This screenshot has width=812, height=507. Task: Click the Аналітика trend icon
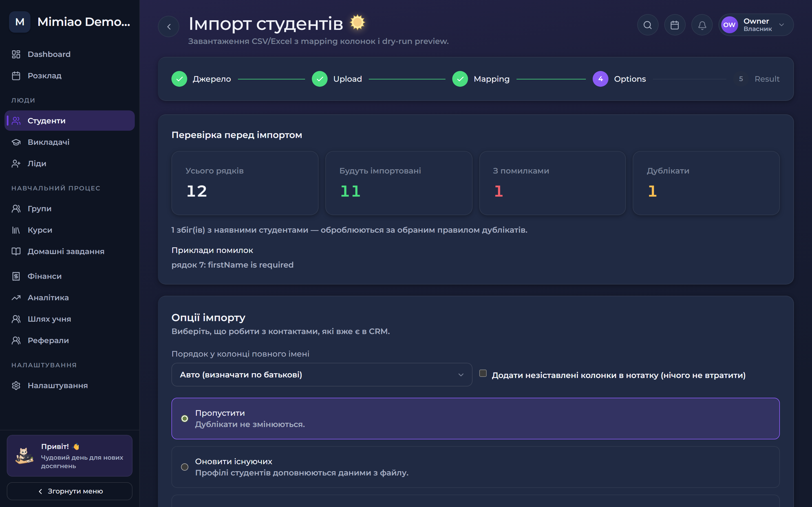16,298
